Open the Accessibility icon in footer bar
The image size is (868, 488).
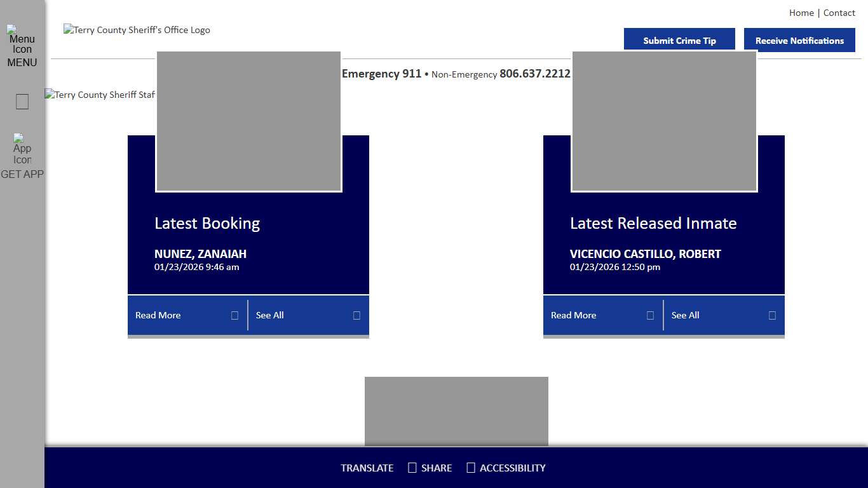(x=471, y=468)
